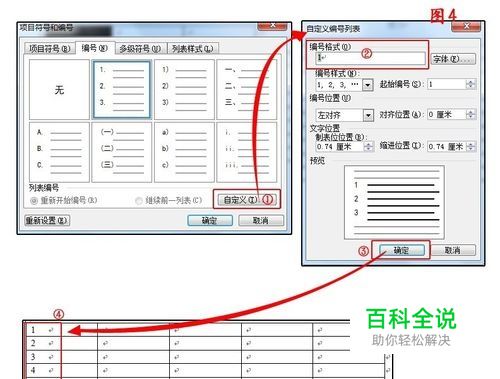Click into the 编号格式 input field
The image size is (500, 379).
370,58
